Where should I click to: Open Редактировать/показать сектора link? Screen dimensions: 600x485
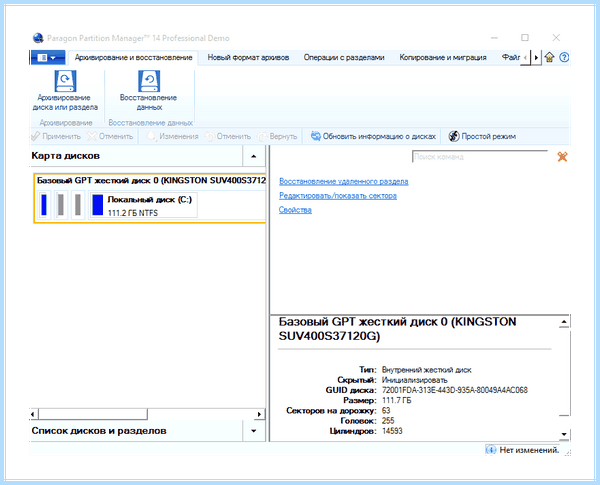coord(338,196)
